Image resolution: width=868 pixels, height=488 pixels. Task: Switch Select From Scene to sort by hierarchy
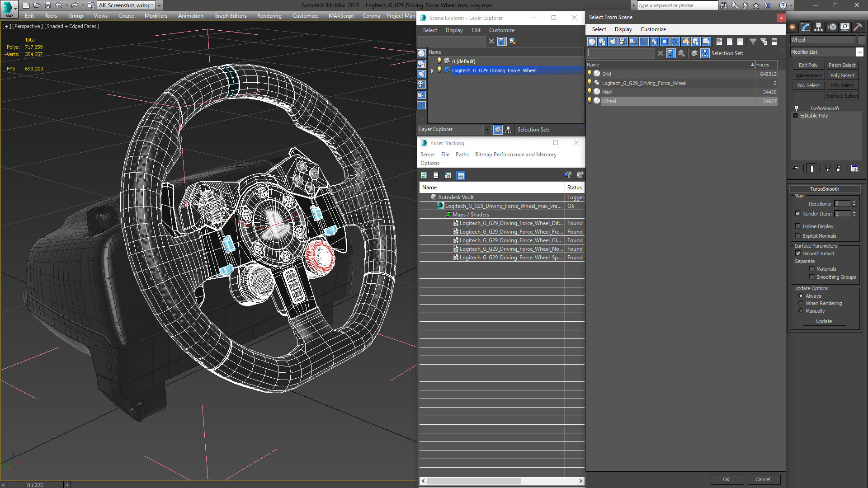[705, 53]
